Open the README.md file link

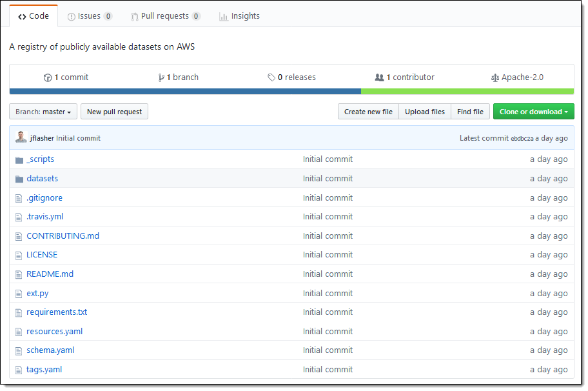[x=50, y=274]
